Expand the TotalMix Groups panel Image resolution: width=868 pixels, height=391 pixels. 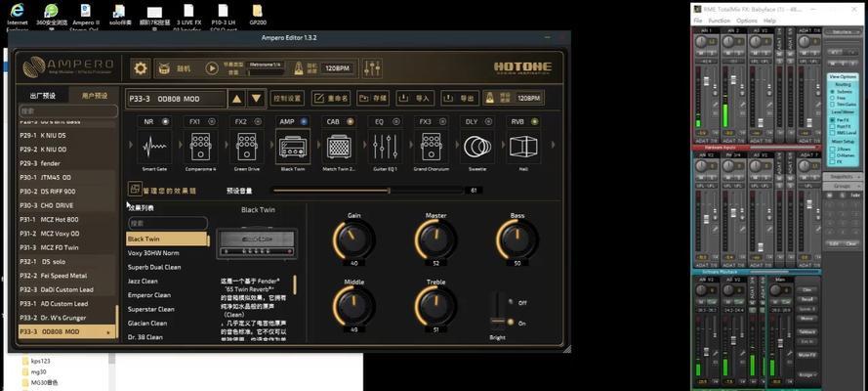point(842,186)
